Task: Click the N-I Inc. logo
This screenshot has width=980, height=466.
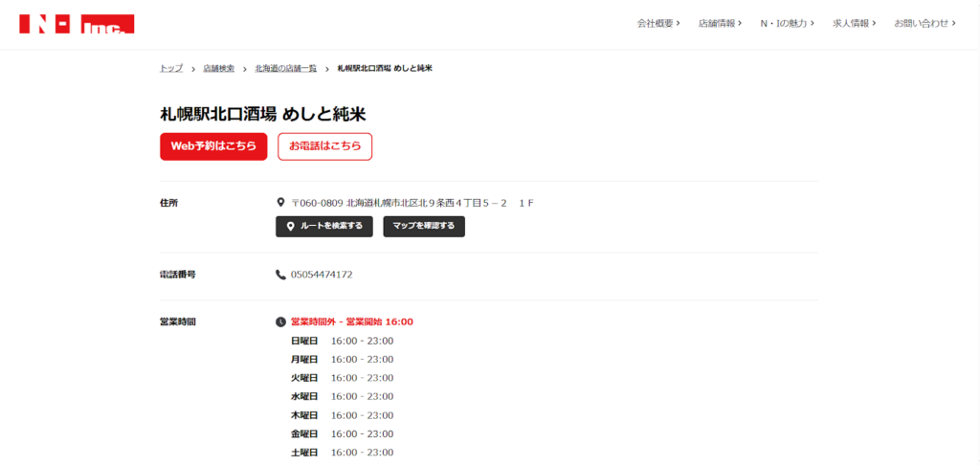Action: point(77,24)
